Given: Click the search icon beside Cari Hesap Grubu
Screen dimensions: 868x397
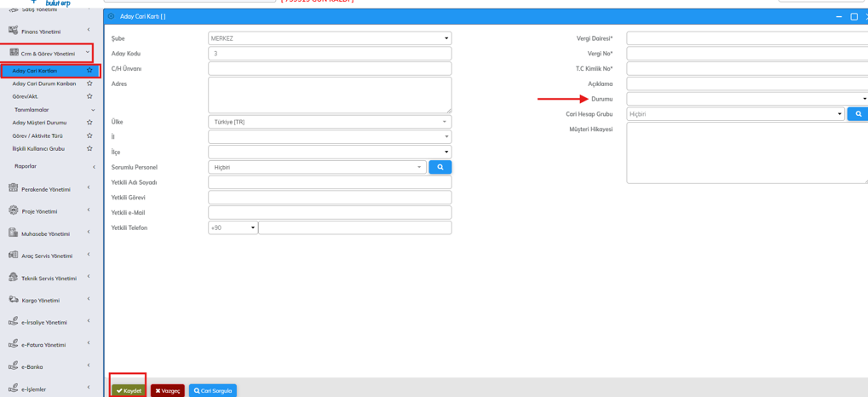Looking at the screenshot, I should [x=858, y=114].
